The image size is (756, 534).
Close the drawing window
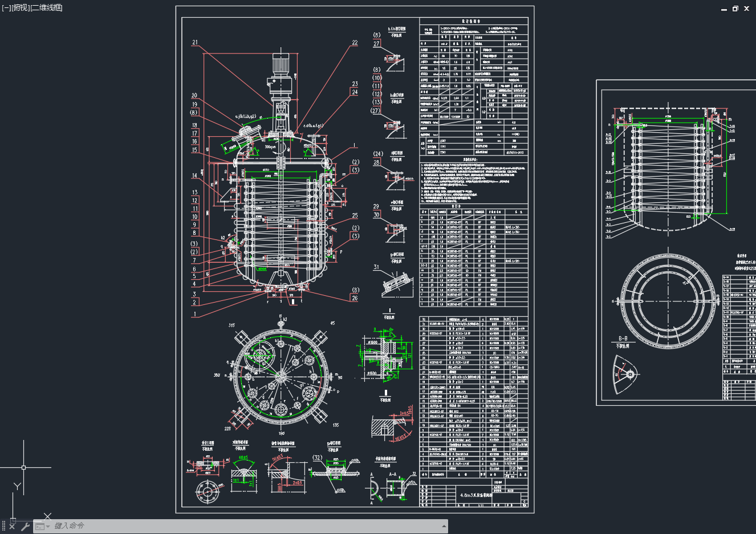[746, 9]
